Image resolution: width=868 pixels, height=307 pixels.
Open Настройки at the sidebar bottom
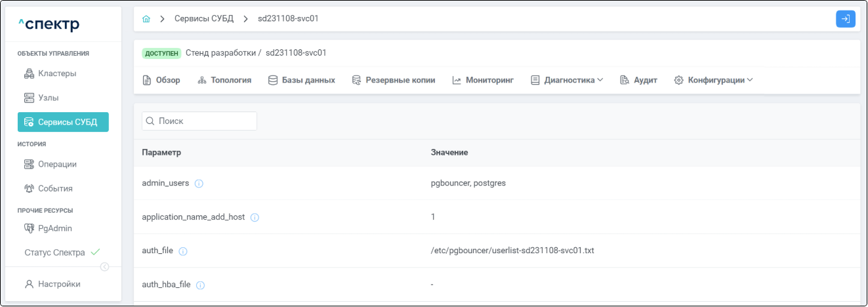(x=59, y=284)
